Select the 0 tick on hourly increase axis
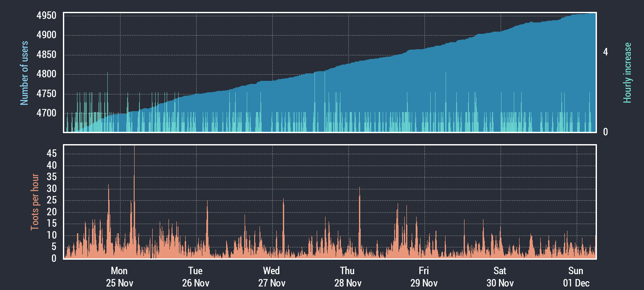644x290 pixels. [x=606, y=132]
